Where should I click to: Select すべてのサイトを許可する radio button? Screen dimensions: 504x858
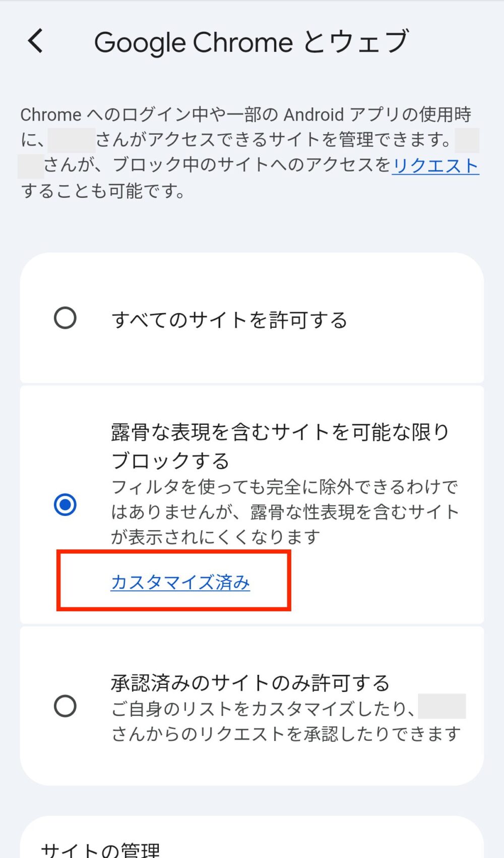point(65,318)
